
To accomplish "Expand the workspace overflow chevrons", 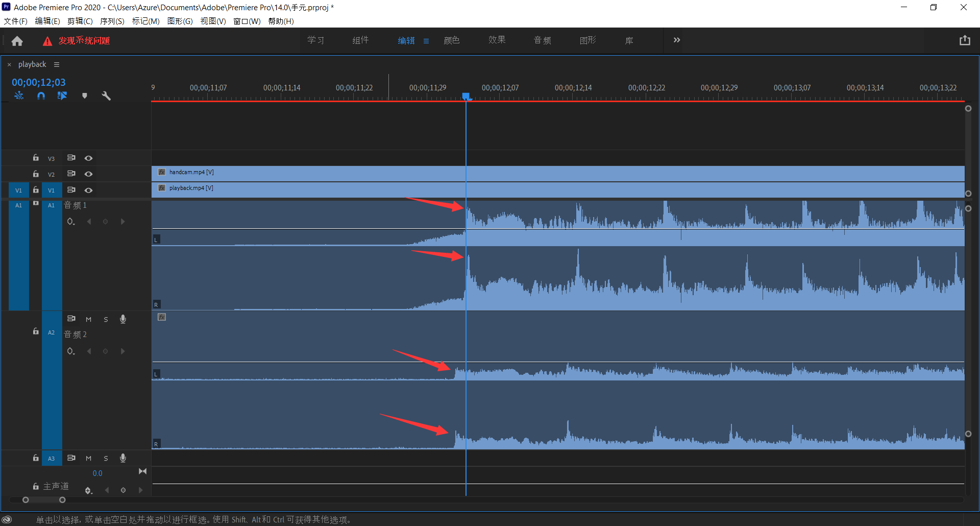I will (x=676, y=40).
